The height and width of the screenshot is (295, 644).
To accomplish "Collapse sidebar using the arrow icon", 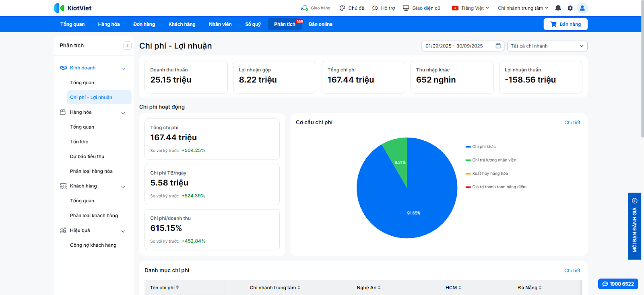I will point(128,46).
